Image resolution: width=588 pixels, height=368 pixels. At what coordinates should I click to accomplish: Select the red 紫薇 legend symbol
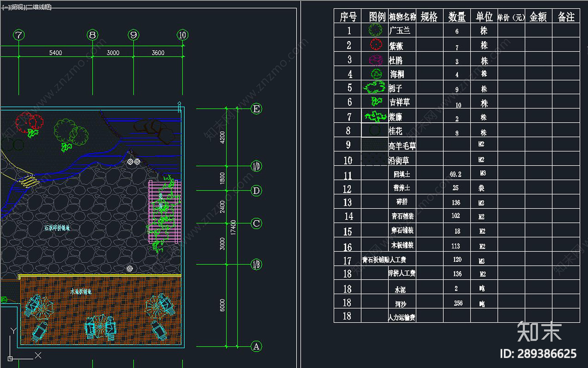tap(376, 44)
